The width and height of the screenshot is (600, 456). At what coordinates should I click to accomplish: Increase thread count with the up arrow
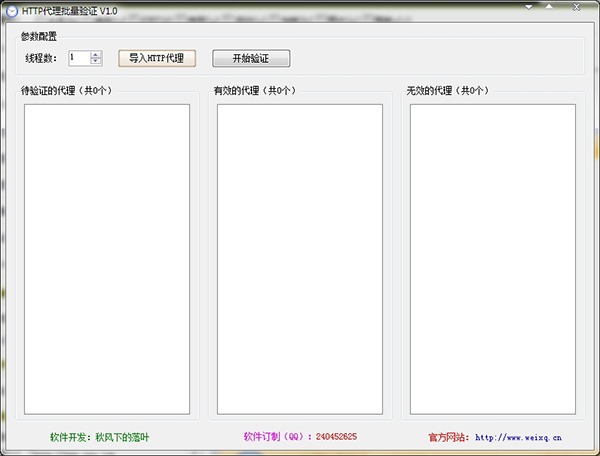[x=96, y=54]
